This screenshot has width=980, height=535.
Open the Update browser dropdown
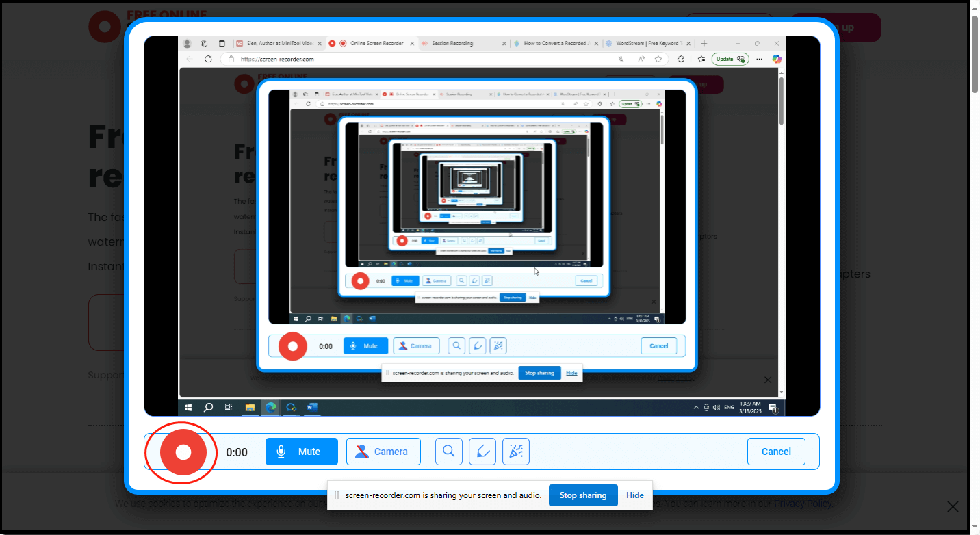(730, 58)
